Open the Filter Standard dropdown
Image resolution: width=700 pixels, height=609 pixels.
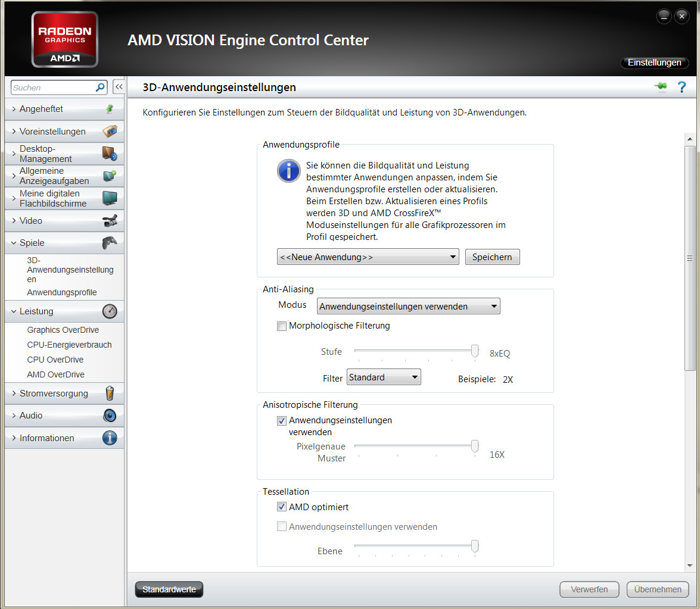click(384, 377)
